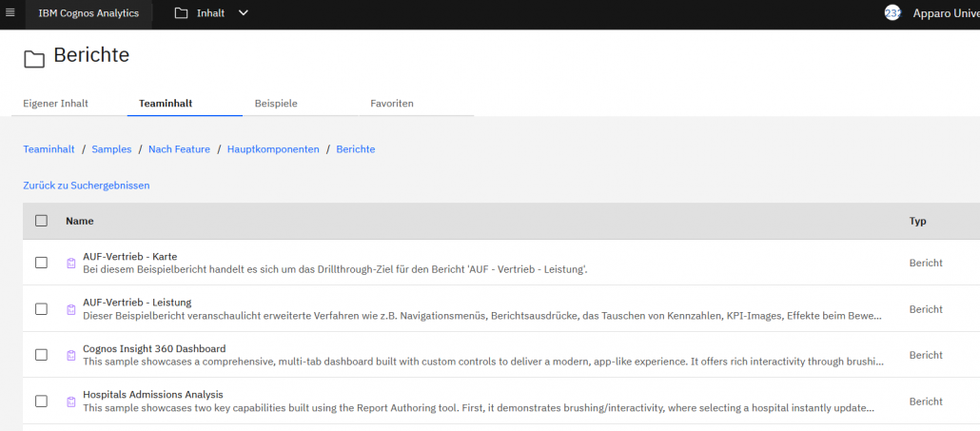The image size is (980, 431).
Task: Open the hamburger navigation menu
Action: pos(10,13)
